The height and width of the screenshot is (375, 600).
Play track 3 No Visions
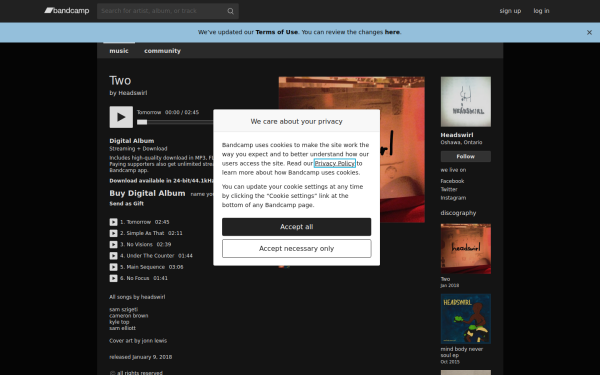[x=113, y=245]
